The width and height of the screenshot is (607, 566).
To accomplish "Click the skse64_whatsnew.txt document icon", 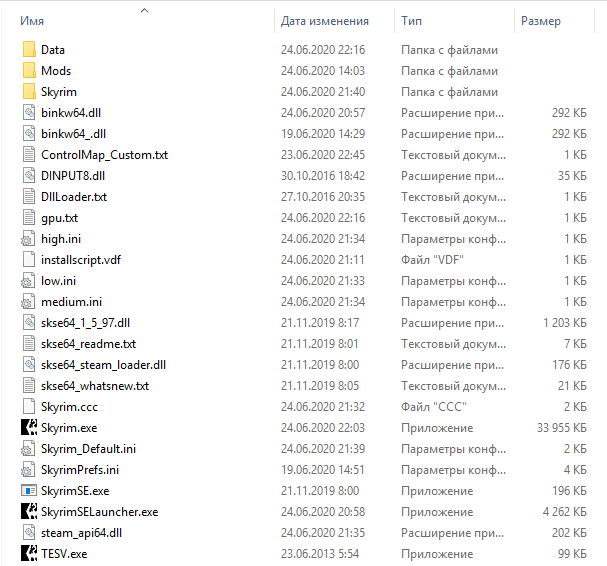I will coord(29,386).
